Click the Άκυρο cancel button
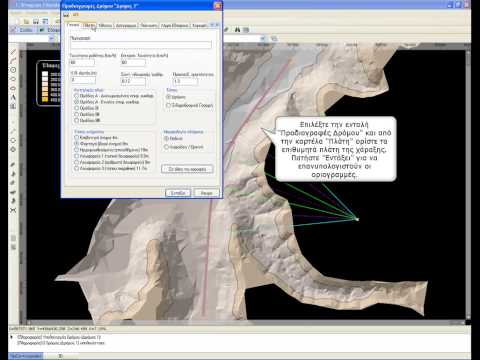 (x=207, y=193)
